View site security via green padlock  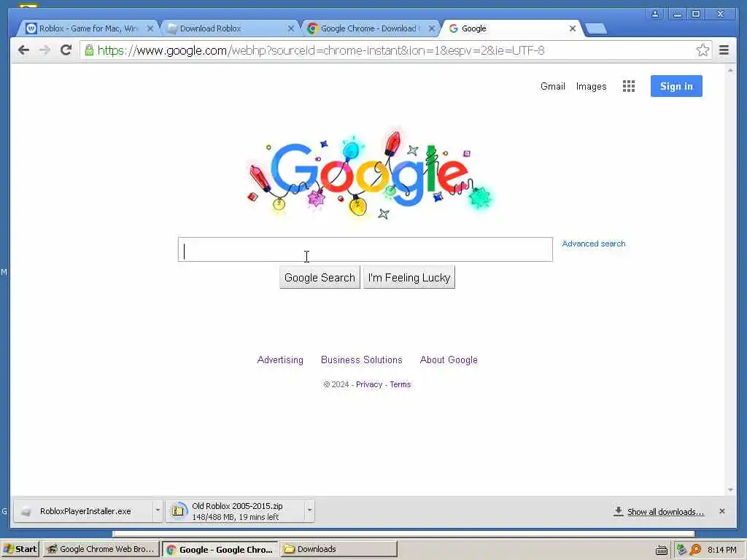89,50
